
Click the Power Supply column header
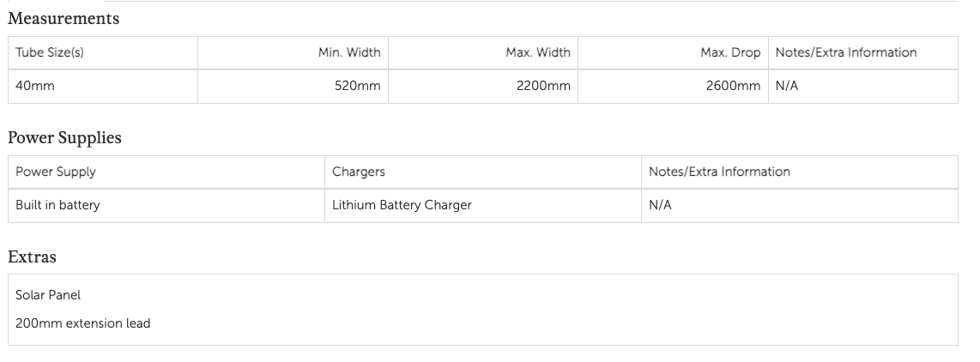56,172
